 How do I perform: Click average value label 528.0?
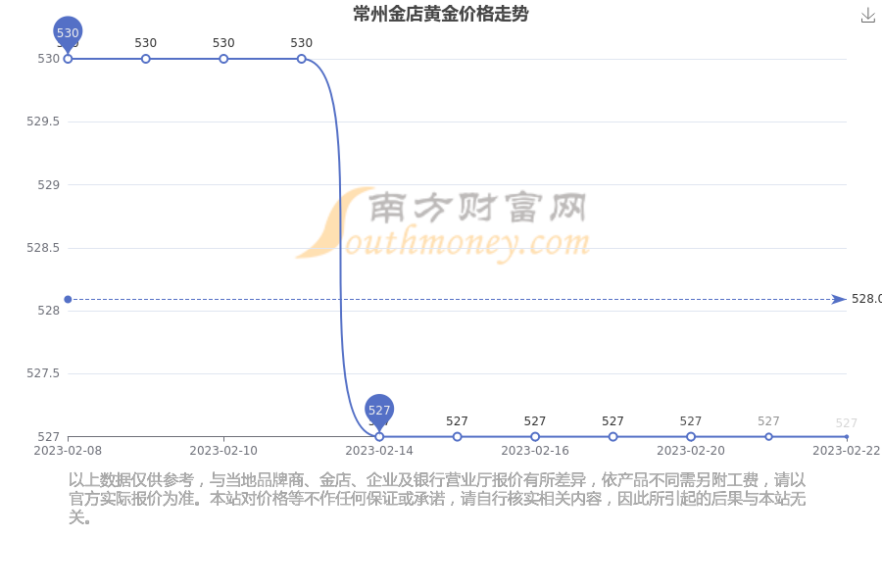click(x=866, y=299)
